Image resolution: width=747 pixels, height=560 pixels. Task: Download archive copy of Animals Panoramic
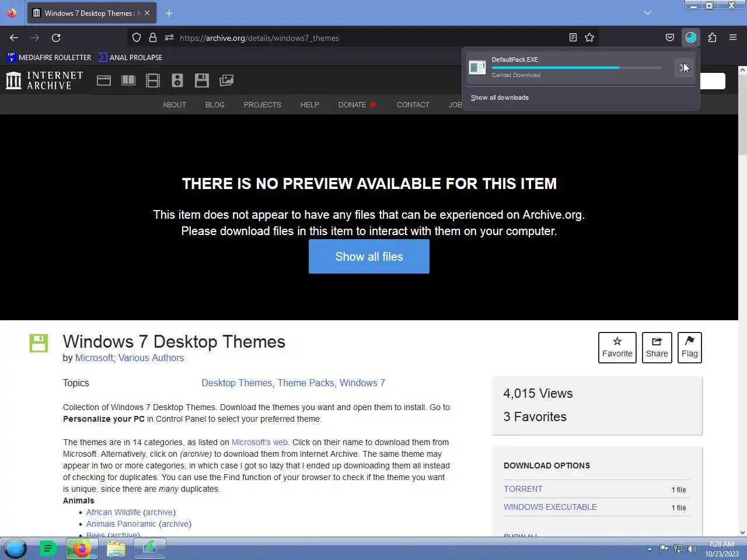point(175,524)
